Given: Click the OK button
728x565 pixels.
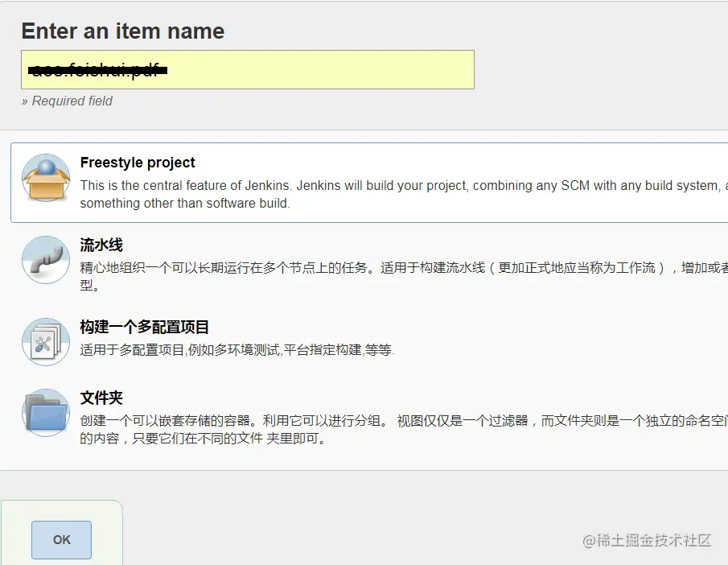Looking at the screenshot, I should click(x=61, y=540).
